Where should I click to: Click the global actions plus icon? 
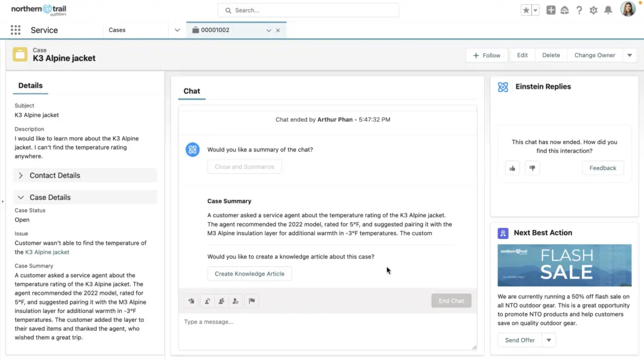[551, 10]
